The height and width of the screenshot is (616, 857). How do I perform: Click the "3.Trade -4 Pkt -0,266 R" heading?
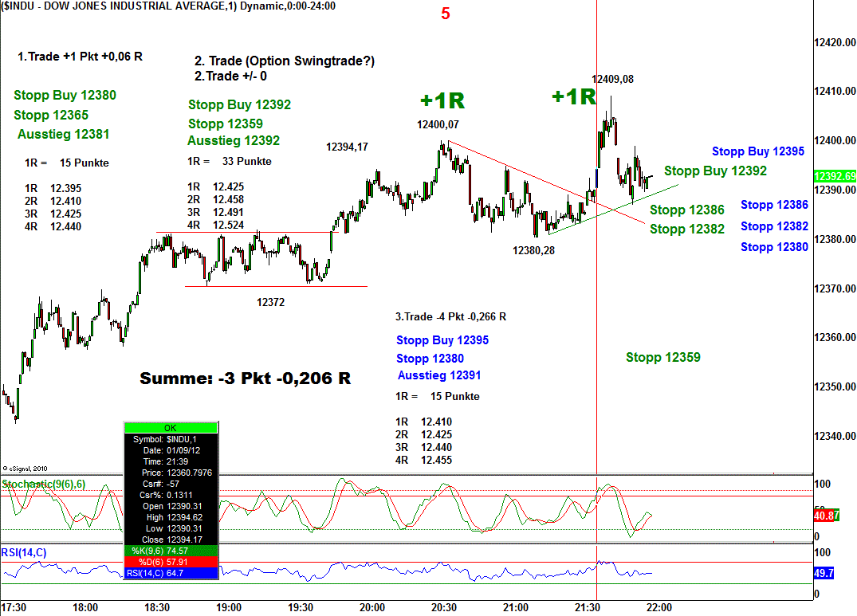pyautogui.click(x=450, y=316)
